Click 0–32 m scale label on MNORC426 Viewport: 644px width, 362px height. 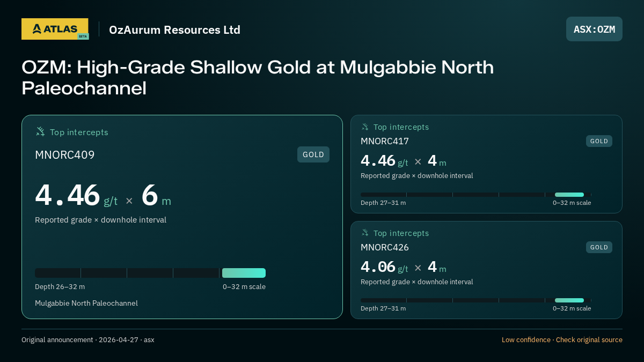pos(572,308)
